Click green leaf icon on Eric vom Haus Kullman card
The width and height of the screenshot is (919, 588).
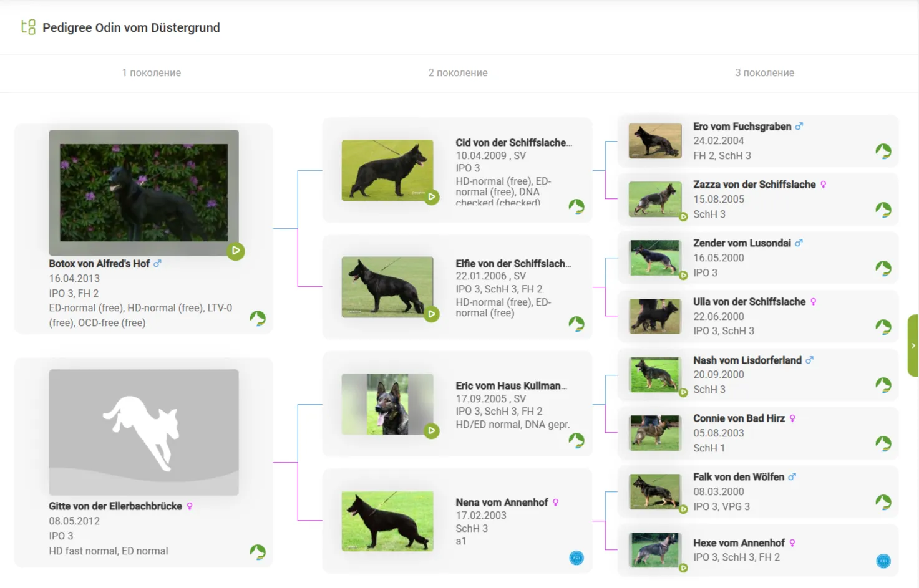coord(576,440)
